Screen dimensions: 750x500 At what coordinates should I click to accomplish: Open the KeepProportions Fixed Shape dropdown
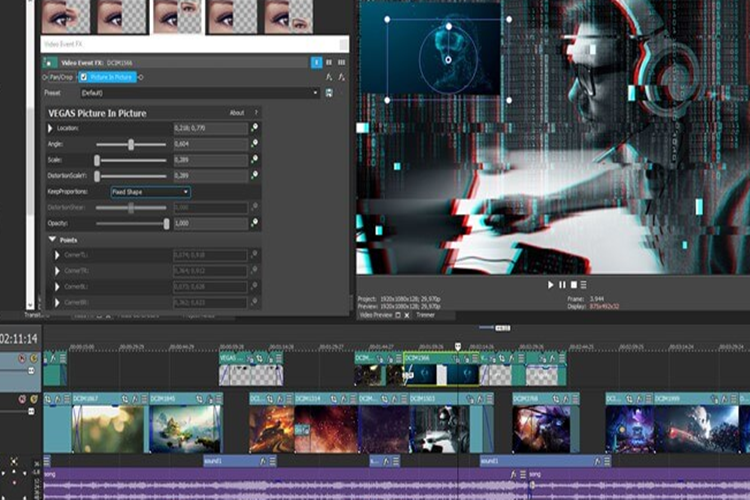point(151,192)
